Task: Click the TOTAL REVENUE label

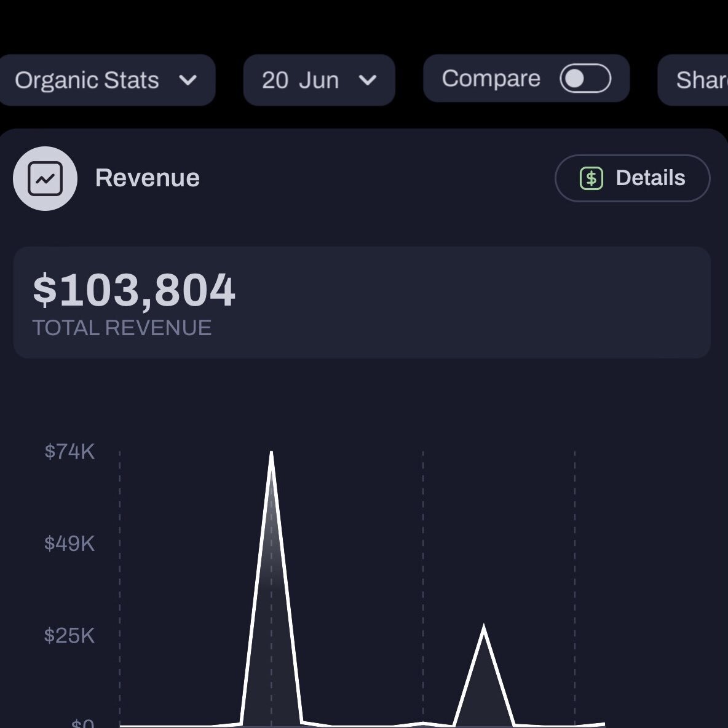Action: click(122, 328)
